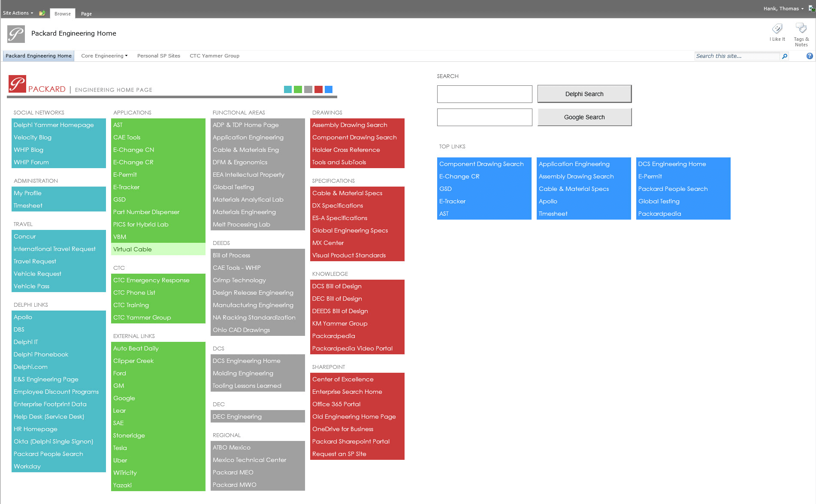816x504 pixels.
Task: Open Part Number Dispenser link
Action: [x=146, y=212]
